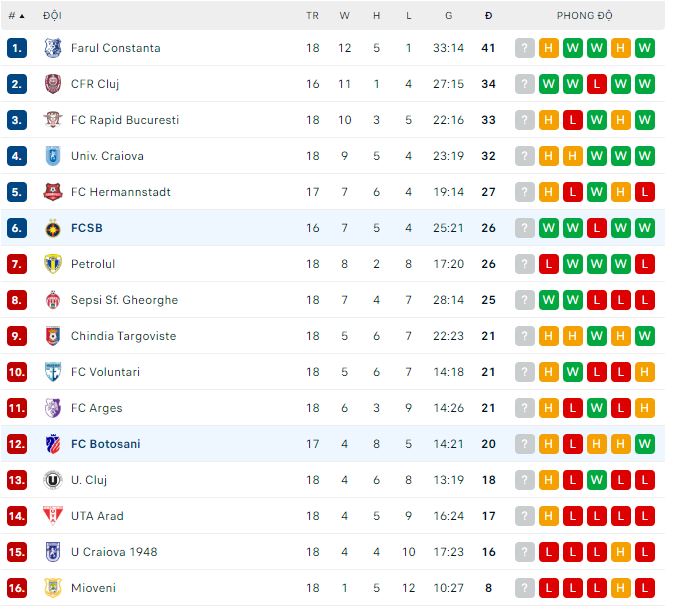Select the FC Hermannstadt team name

pyautogui.click(x=121, y=192)
